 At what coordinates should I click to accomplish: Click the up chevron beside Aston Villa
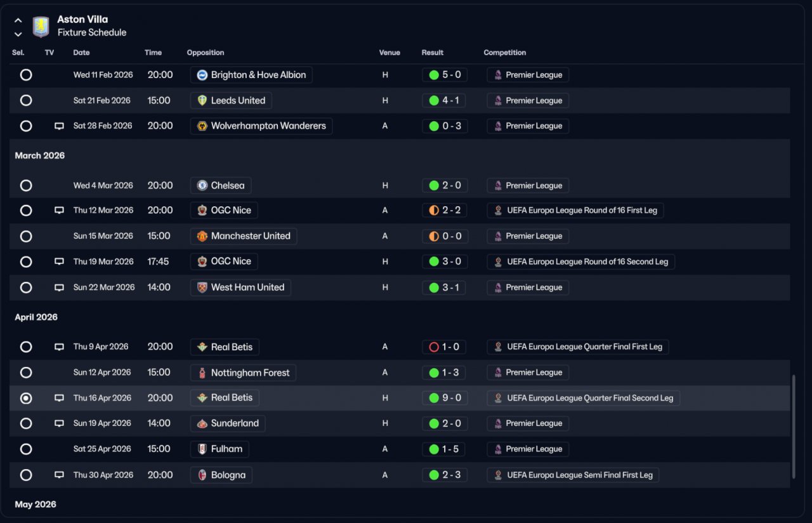coord(18,20)
